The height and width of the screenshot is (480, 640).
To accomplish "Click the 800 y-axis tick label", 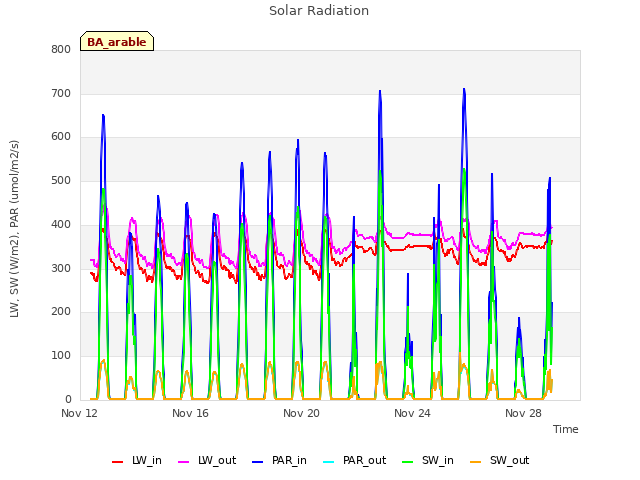I will 61,49.
